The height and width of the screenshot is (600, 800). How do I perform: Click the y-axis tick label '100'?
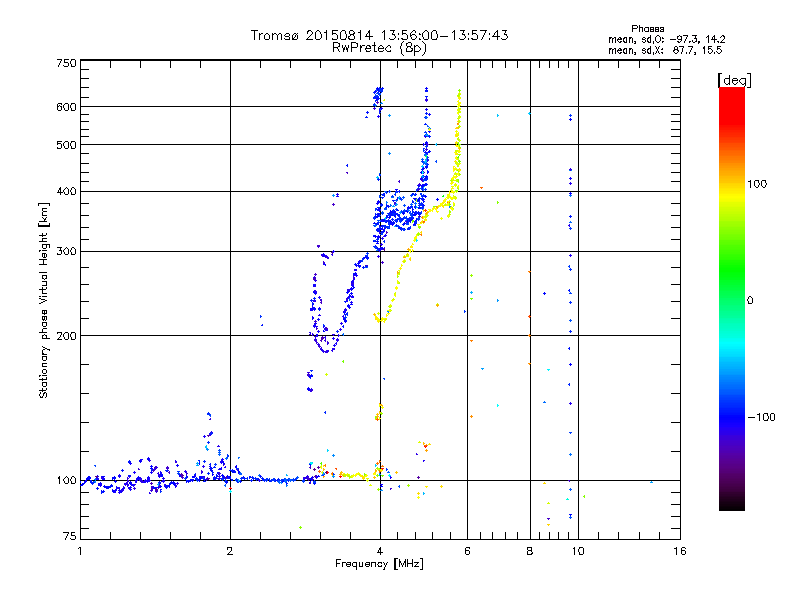pos(67,481)
